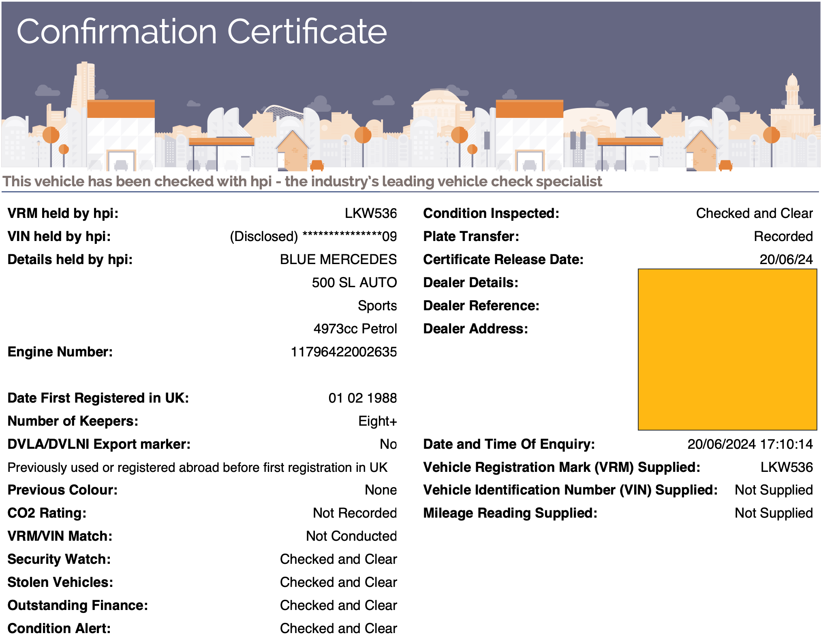Click the 'VRM held by hpi:' label
This screenshot has width=821, height=644.
[63, 213]
